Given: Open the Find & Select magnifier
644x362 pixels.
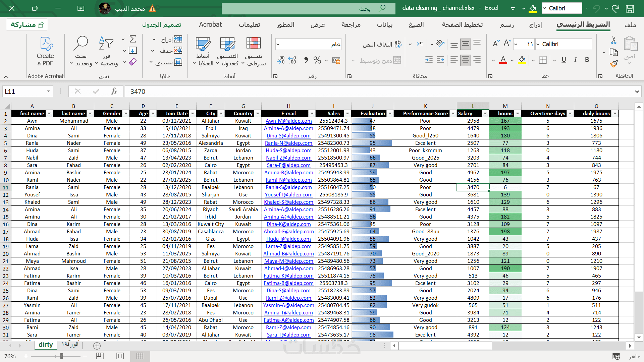Looking at the screenshot, I should 80,44.
